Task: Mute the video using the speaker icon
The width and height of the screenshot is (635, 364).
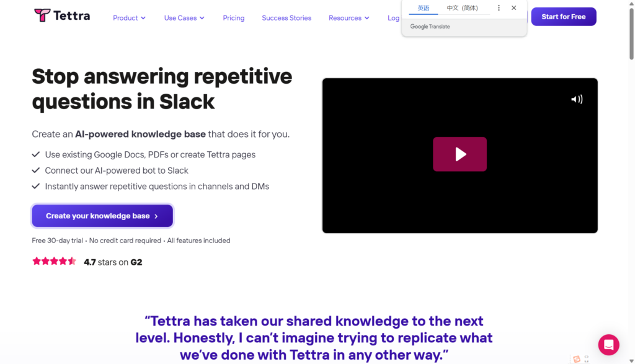Action: [577, 99]
